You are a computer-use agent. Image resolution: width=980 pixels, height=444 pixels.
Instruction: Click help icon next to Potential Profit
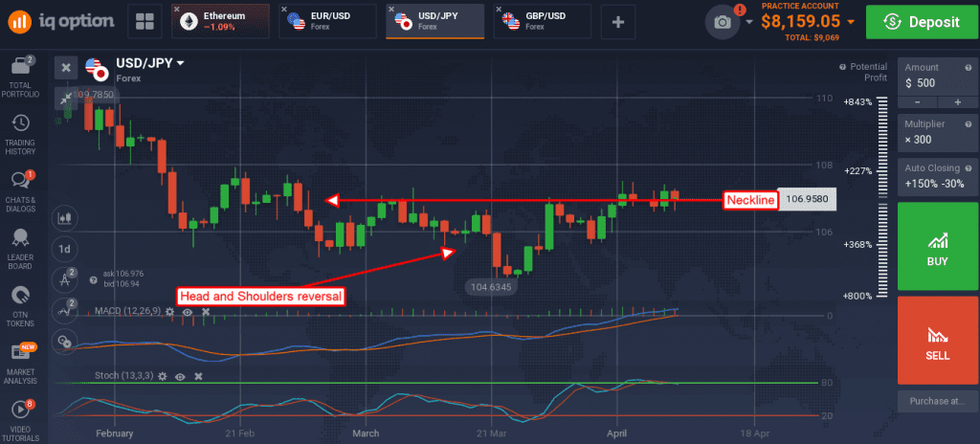point(842,67)
